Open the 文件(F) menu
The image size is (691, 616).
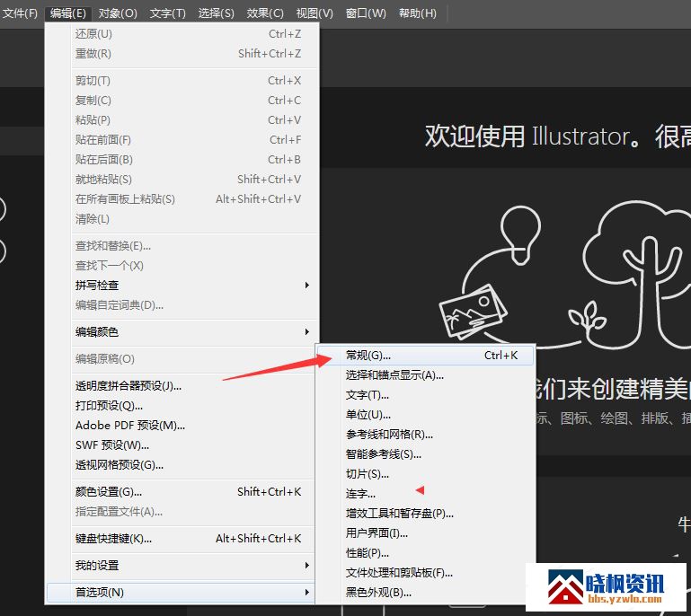pyautogui.click(x=21, y=13)
